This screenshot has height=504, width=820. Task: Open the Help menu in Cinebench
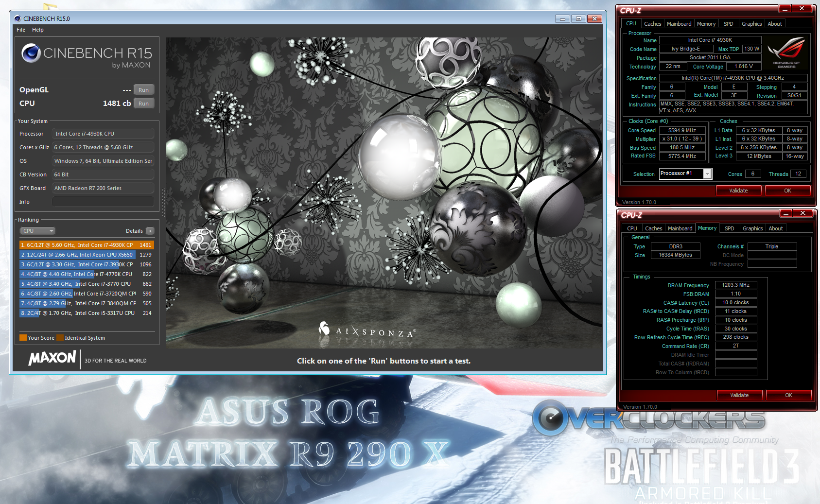tap(38, 30)
